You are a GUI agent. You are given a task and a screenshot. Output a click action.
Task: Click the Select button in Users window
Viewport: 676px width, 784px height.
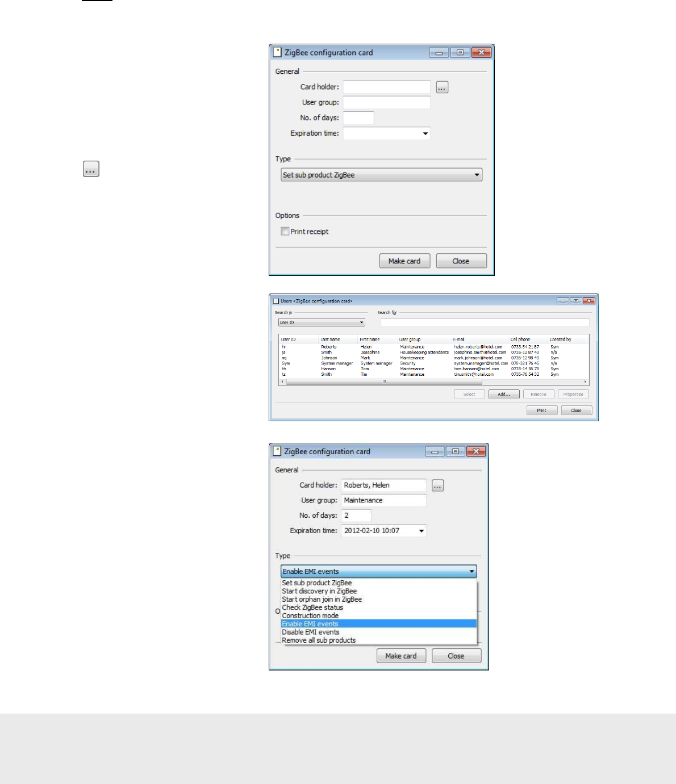tap(469, 394)
